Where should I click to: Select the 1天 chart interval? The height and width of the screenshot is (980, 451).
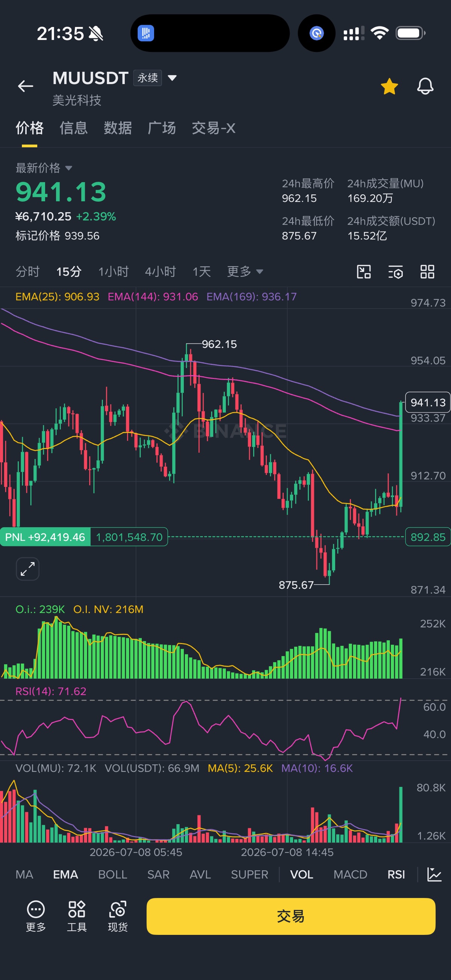(x=201, y=272)
